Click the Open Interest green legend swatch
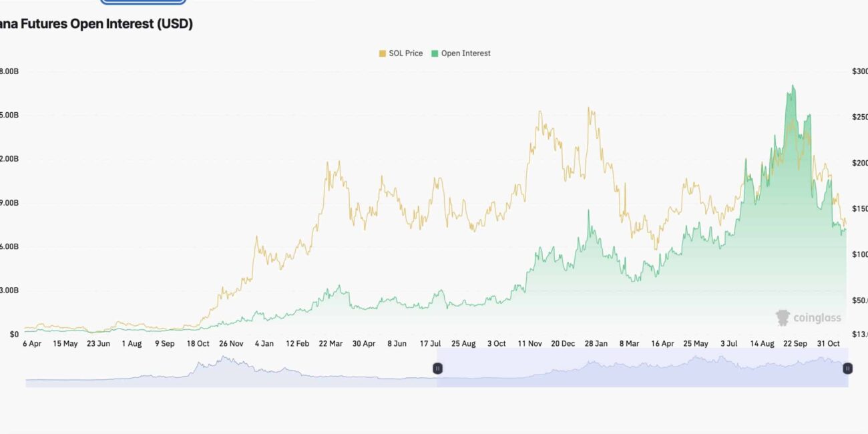 [x=435, y=53]
